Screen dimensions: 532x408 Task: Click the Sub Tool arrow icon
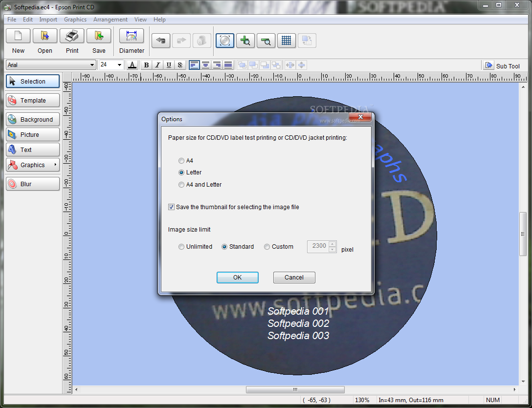coord(488,65)
